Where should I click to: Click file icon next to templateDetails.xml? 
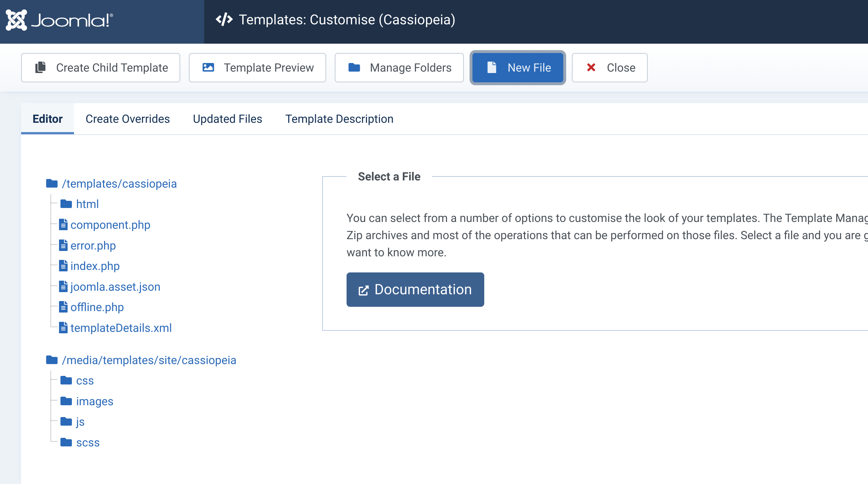(x=63, y=328)
